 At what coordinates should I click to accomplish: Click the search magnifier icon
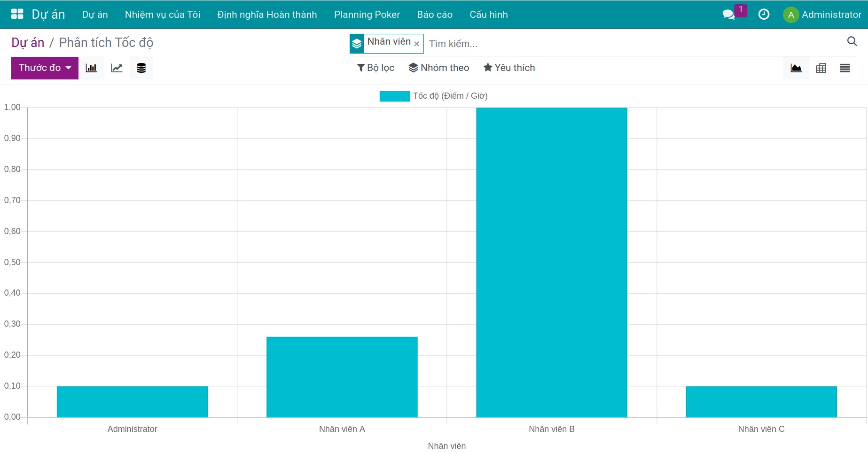pos(852,41)
